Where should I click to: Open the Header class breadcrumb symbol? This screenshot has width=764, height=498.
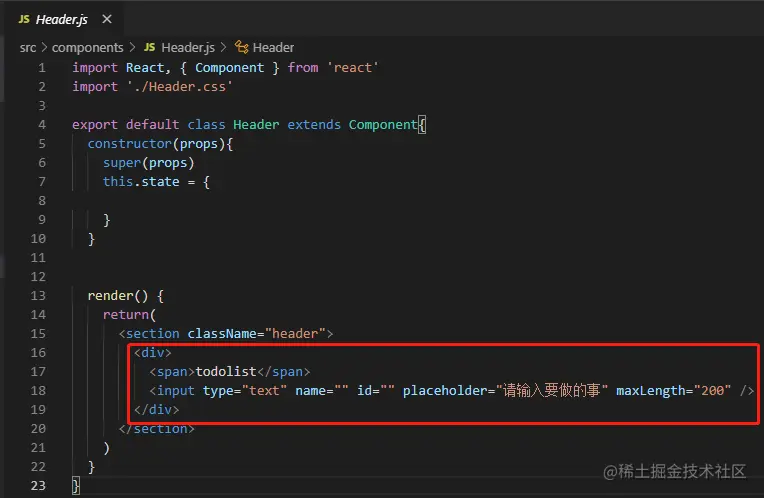click(273, 48)
